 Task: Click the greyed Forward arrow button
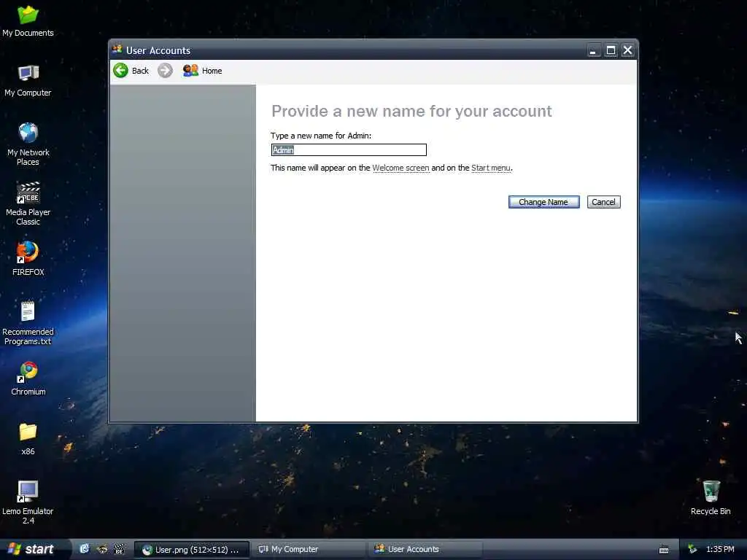click(x=166, y=71)
